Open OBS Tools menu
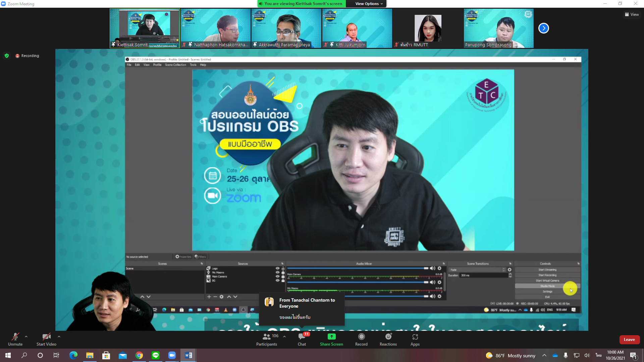The height and width of the screenshot is (362, 644). (193, 65)
